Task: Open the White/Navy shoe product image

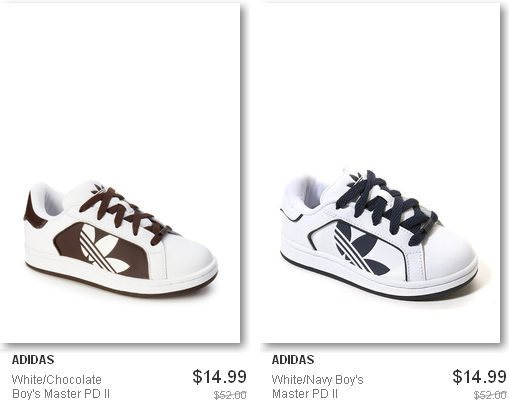Action: point(380,173)
